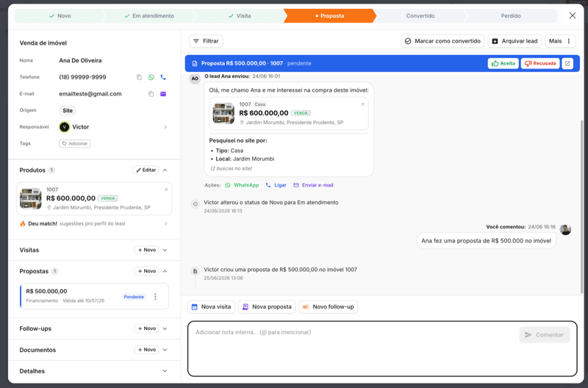The image size is (588, 388).
Task: Click the blue phone call icon beside Telefone
Action: tap(163, 77)
